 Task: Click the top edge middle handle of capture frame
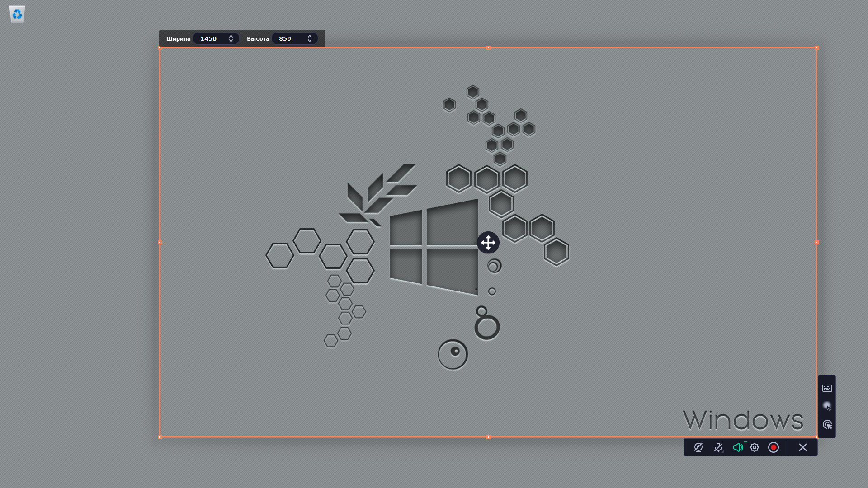tap(488, 47)
